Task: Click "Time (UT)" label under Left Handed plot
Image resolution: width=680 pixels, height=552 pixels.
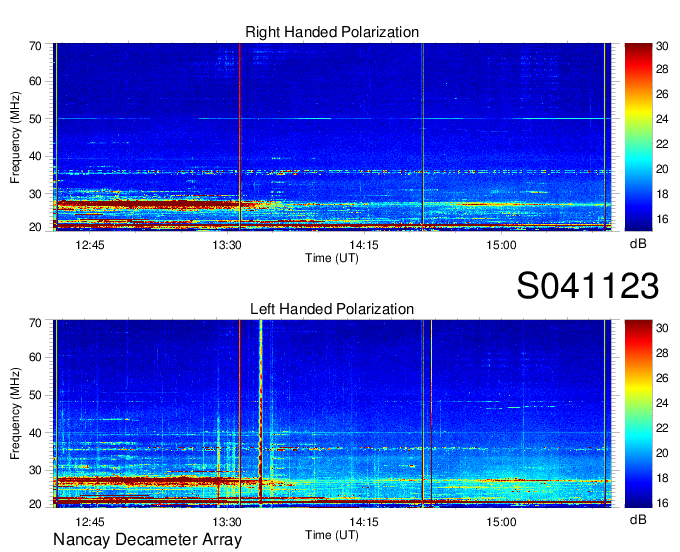Action: pyautogui.click(x=332, y=535)
